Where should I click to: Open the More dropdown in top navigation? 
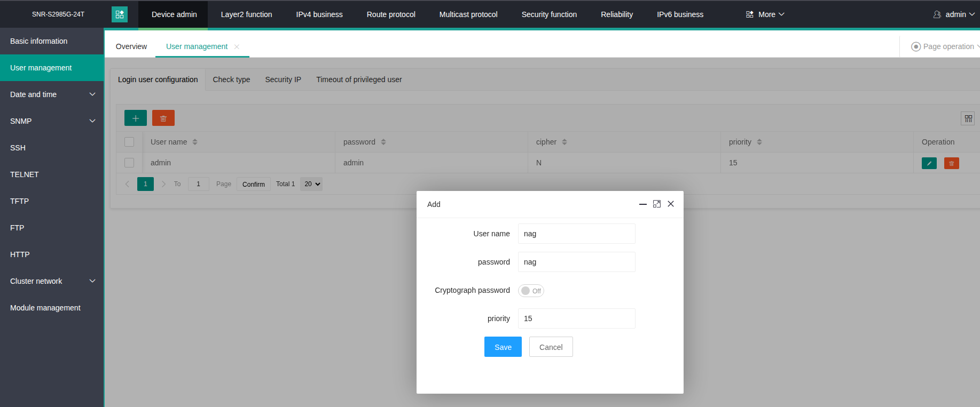coord(765,14)
